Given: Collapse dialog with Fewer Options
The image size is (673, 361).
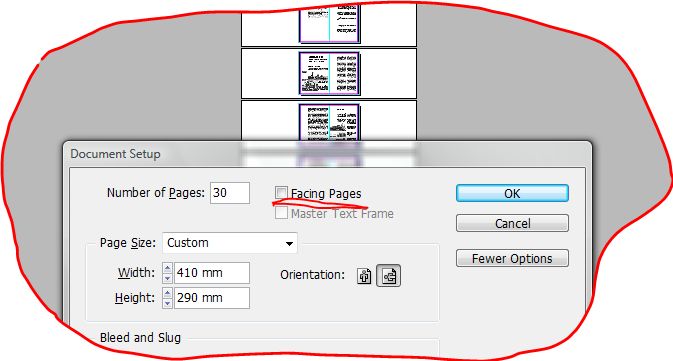Looking at the screenshot, I should pyautogui.click(x=512, y=258).
